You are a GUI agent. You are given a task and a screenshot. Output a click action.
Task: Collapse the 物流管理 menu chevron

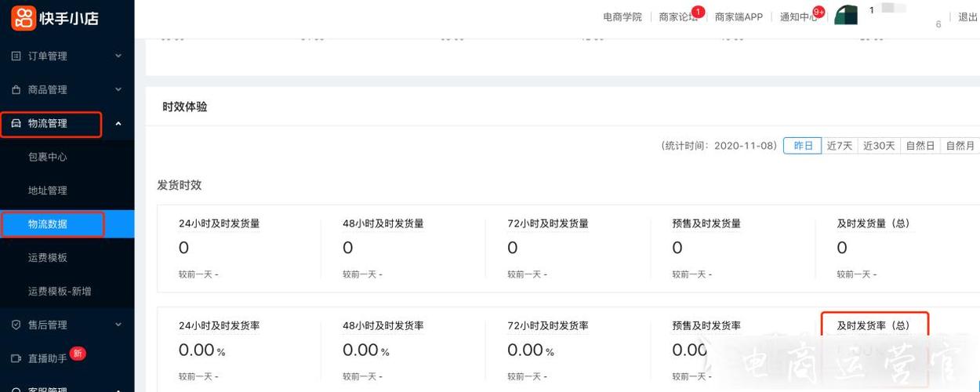pos(118,124)
